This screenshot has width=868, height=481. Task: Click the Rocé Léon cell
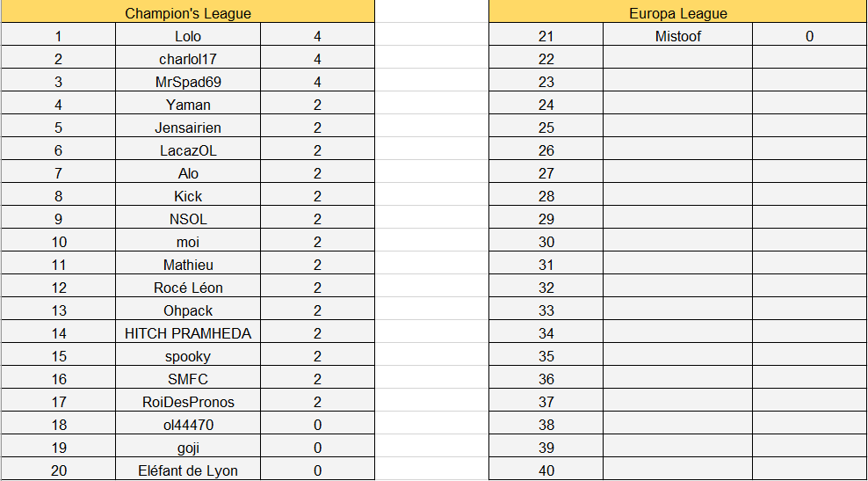pyautogui.click(x=188, y=288)
